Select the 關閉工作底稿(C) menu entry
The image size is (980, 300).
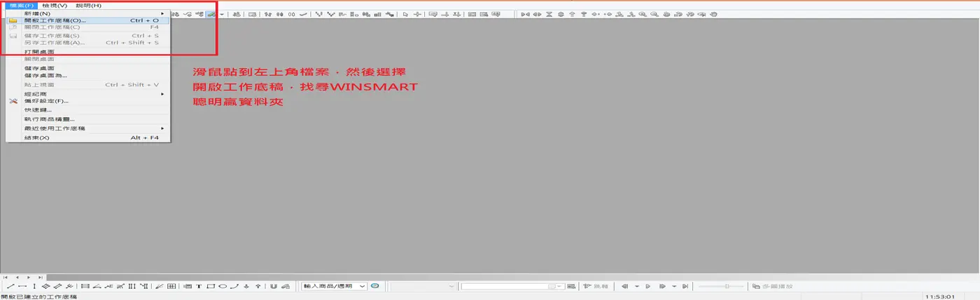tap(87, 27)
